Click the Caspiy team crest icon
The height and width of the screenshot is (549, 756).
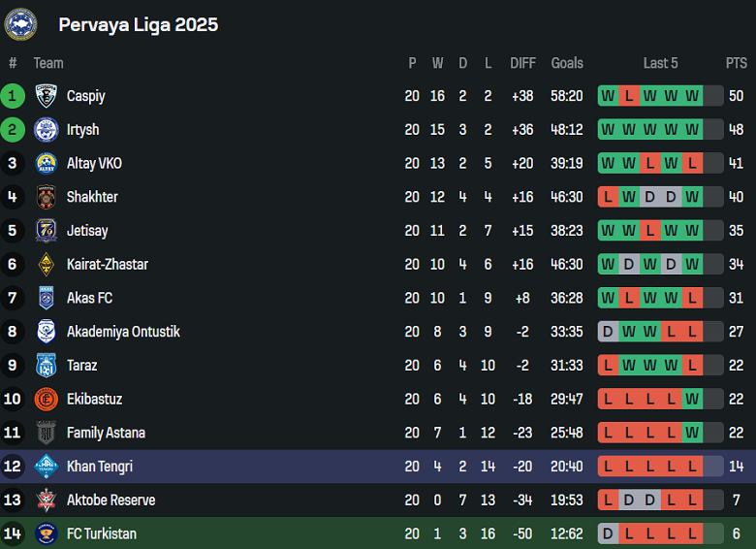click(x=47, y=96)
